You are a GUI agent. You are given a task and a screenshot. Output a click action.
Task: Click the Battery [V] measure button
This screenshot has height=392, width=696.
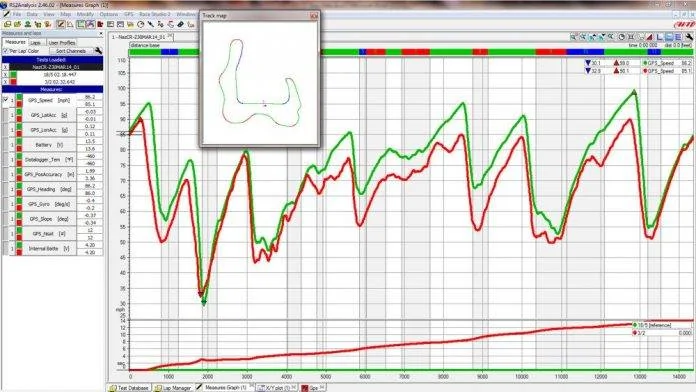point(49,145)
